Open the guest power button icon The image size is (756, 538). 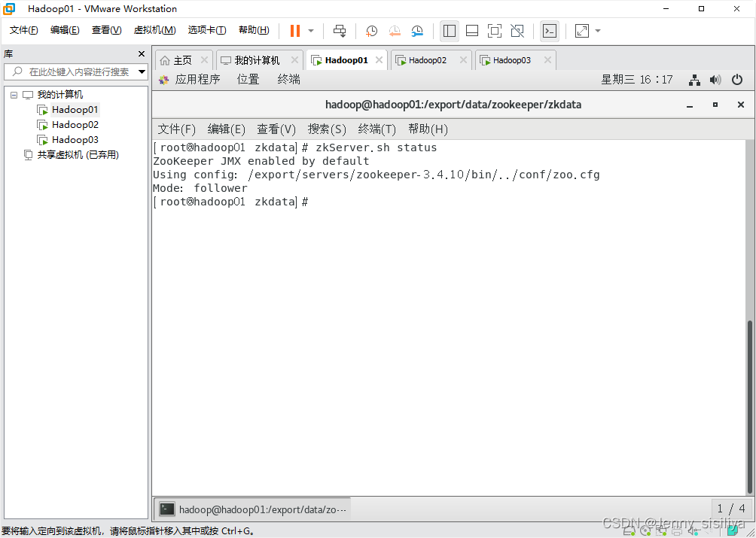click(x=736, y=80)
